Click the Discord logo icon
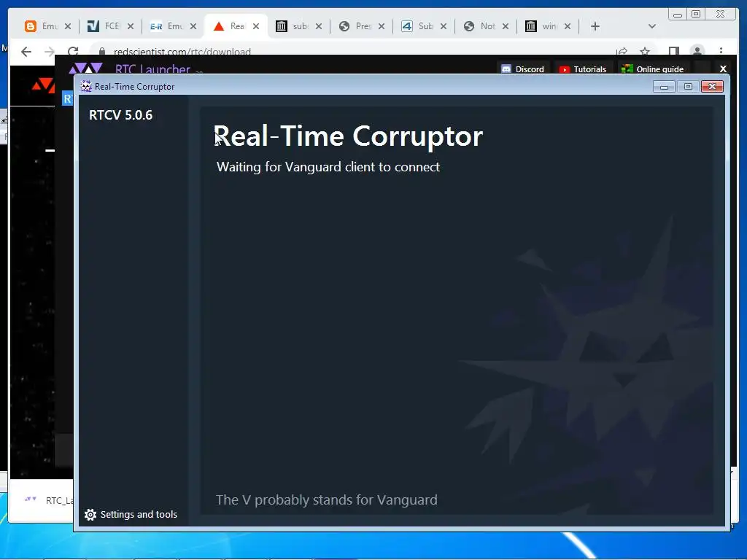This screenshot has width=747, height=560. click(x=506, y=69)
